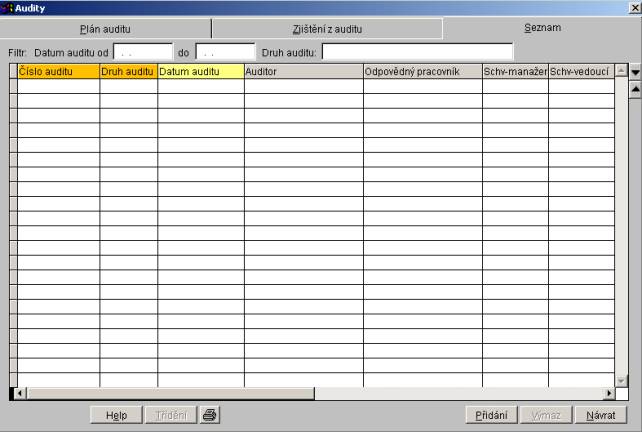The image size is (642, 432).
Task: Click the Audity window title icon
Action: [x=7, y=8]
